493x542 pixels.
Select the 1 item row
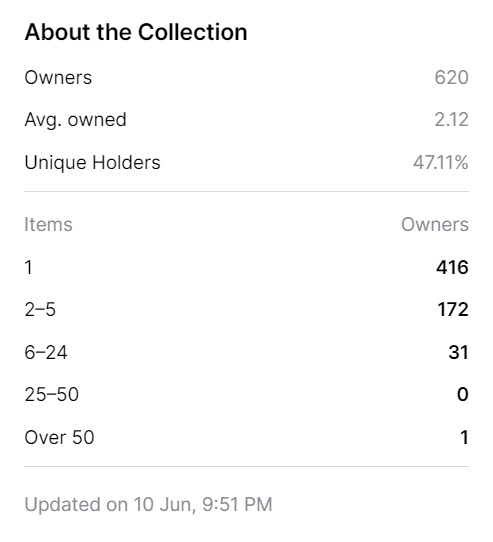click(246, 267)
